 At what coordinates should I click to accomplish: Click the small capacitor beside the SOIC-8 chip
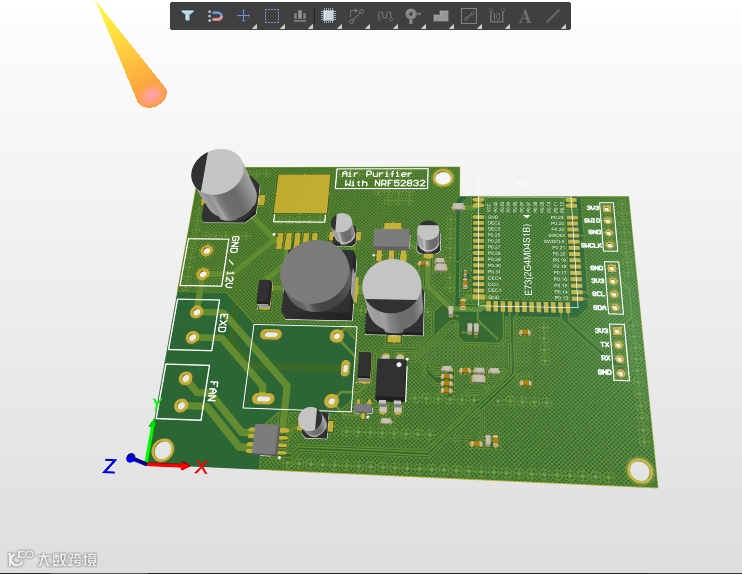tap(313, 422)
